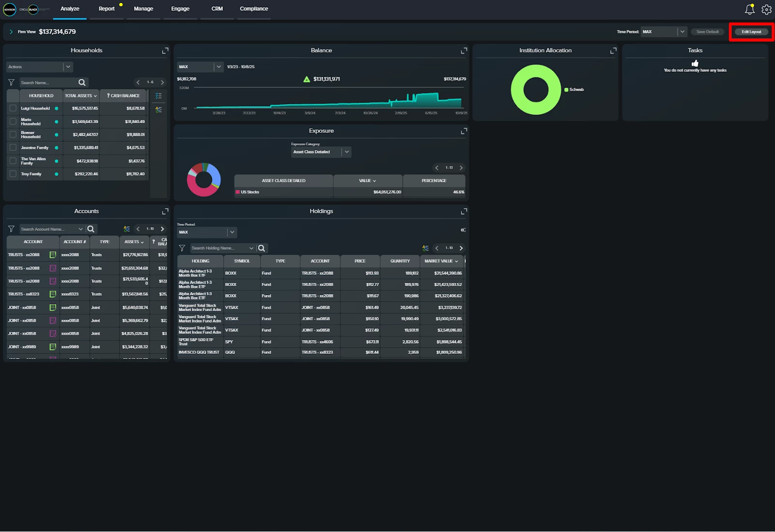Expand the Households panel to full view
The height and width of the screenshot is (532, 775).
point(165,50)
